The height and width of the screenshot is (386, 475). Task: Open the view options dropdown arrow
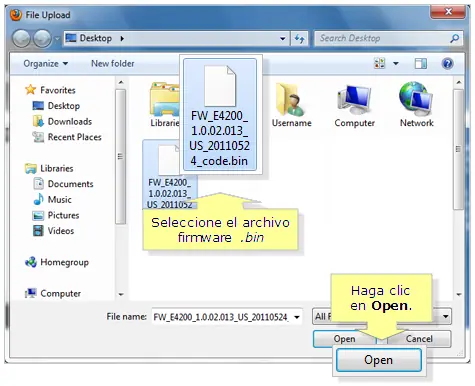[x=396, y=63]
